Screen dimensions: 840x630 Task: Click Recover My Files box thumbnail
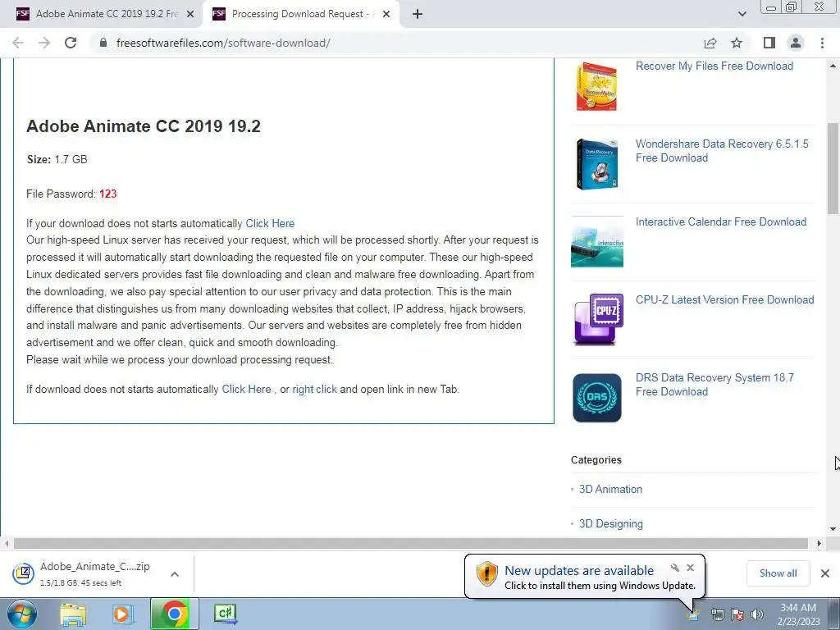click(x=597, y=87)
